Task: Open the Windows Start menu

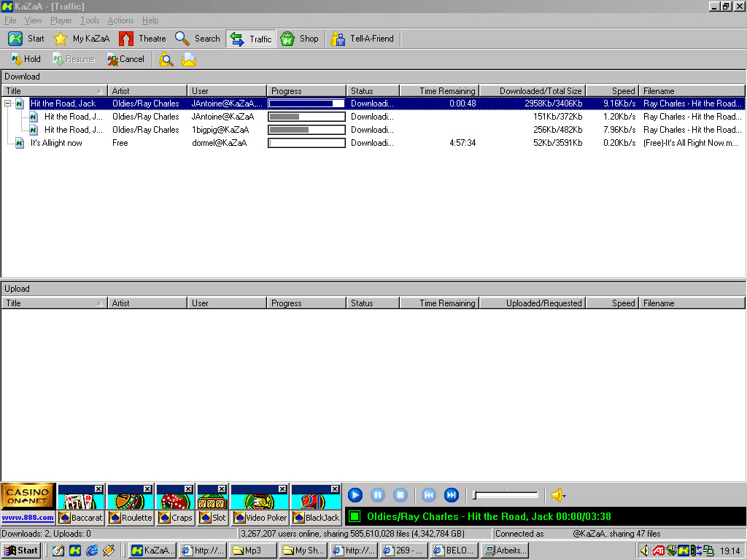Action: click(21, 551)
